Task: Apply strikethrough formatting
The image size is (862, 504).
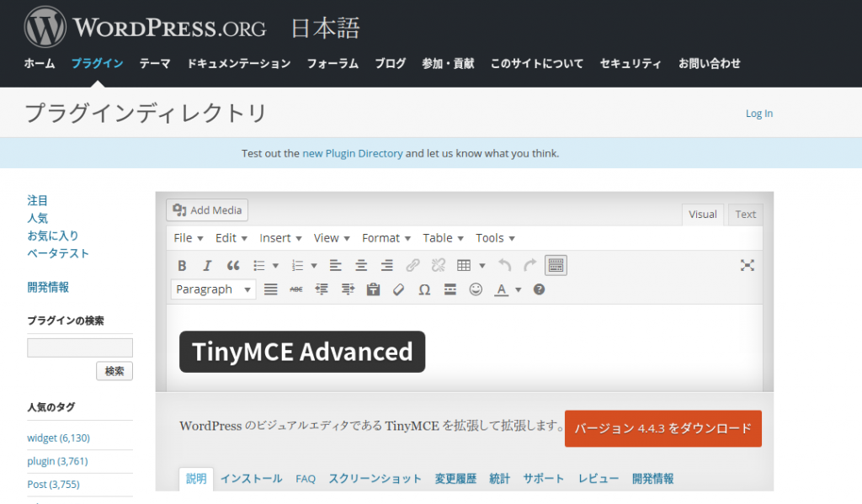Action: point(295,289)
